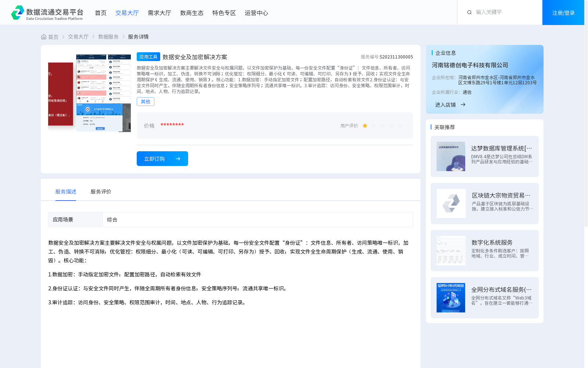The height and width of the screenshot is (368, 588).
Task: Click the 应用场景 table header cell
Action: click(75, 220)
